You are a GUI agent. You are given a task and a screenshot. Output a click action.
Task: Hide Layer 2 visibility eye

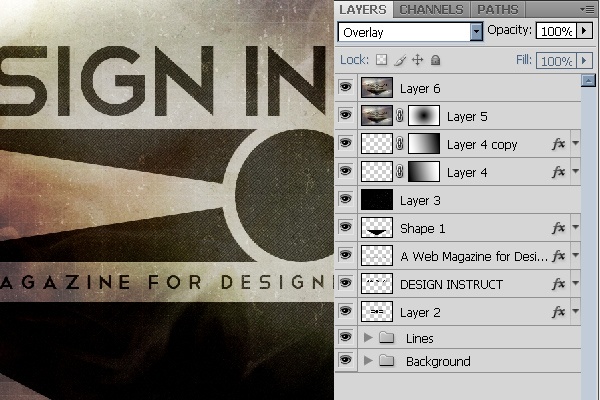click(x=346, y=311)
